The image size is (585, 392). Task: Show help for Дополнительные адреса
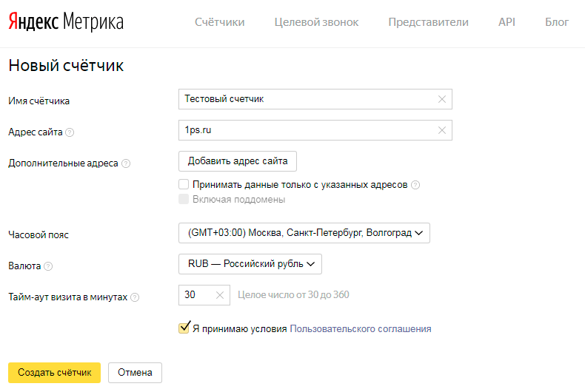(126, 163)
